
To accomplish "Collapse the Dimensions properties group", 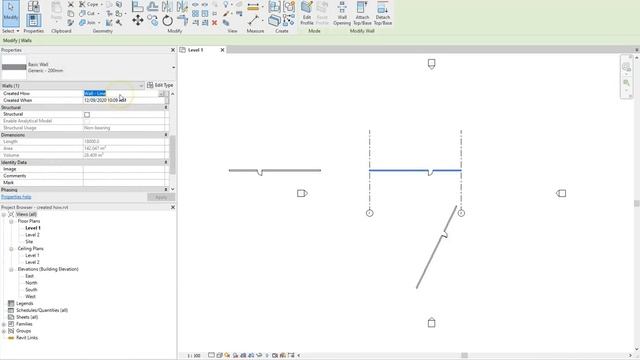I will click(166, 135).
